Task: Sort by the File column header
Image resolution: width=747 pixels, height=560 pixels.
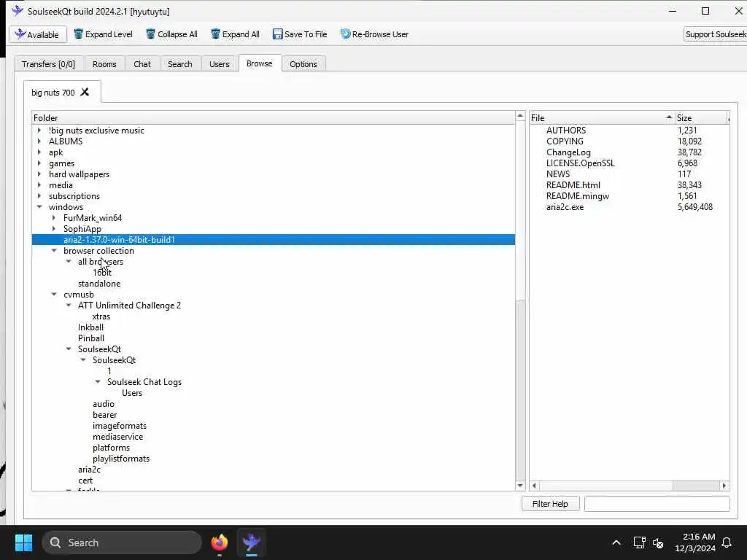Action: pyautogui.click(x=602, y=117)
